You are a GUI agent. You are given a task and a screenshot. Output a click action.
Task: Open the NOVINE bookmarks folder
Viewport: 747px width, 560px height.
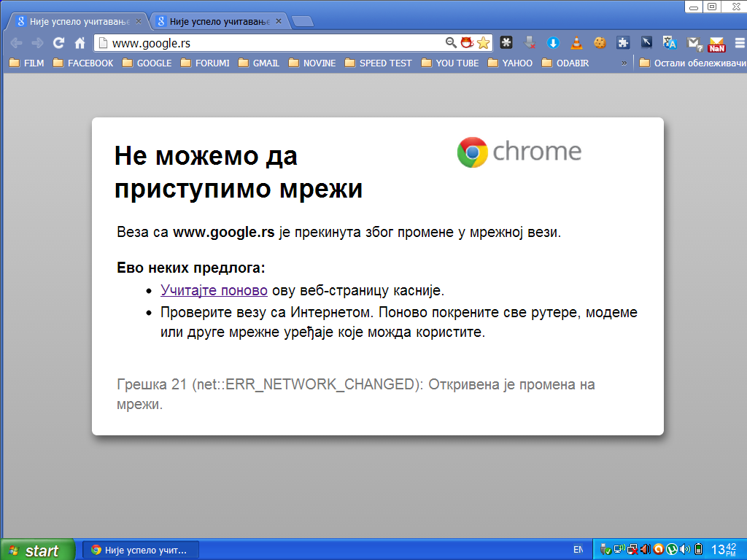pos(312,63)
